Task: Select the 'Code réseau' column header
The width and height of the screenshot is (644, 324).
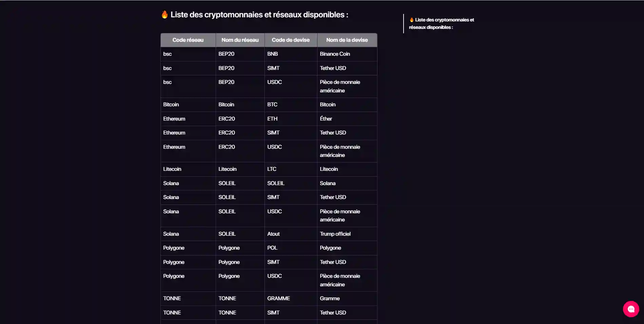Action: click(x=188, y=40)
